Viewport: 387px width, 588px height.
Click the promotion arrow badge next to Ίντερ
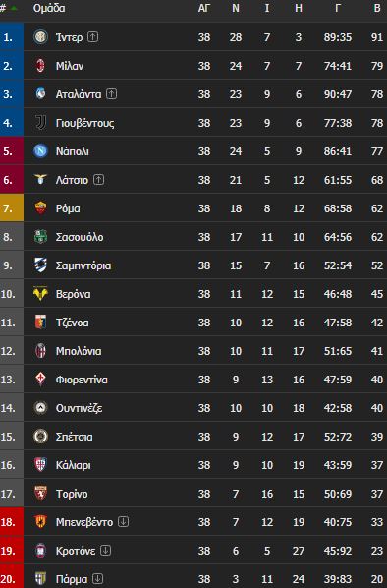click(93, 37)
